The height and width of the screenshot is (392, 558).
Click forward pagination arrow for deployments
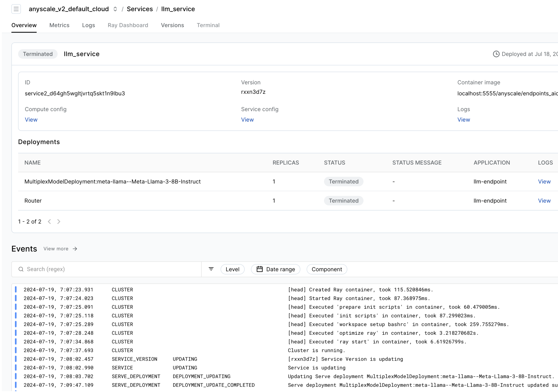click(x=59, y=221)
